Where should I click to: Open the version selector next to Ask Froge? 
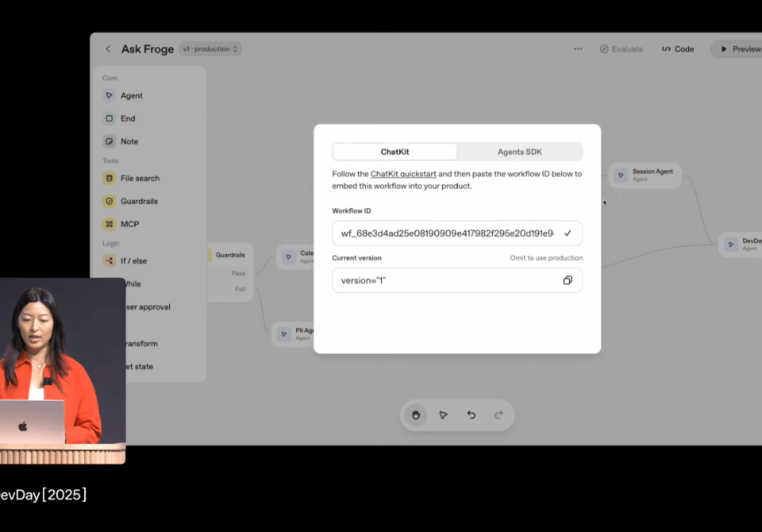209,48
